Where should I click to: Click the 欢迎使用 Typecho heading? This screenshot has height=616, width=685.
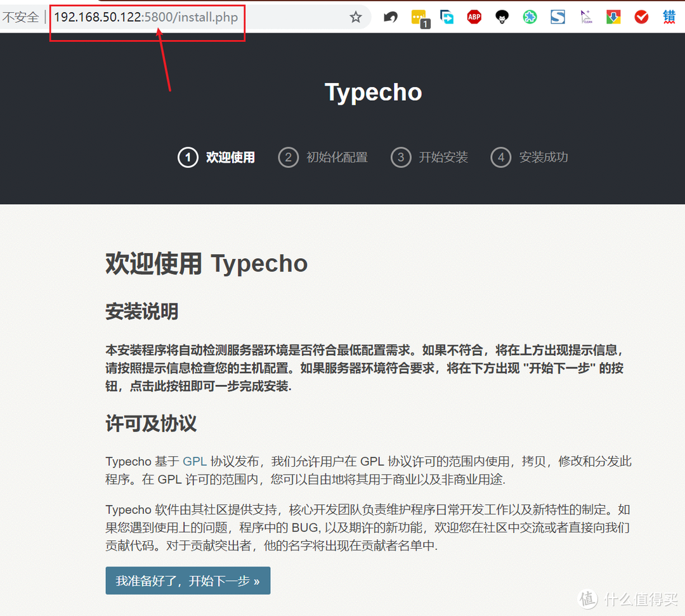click(x=207, y=263)
